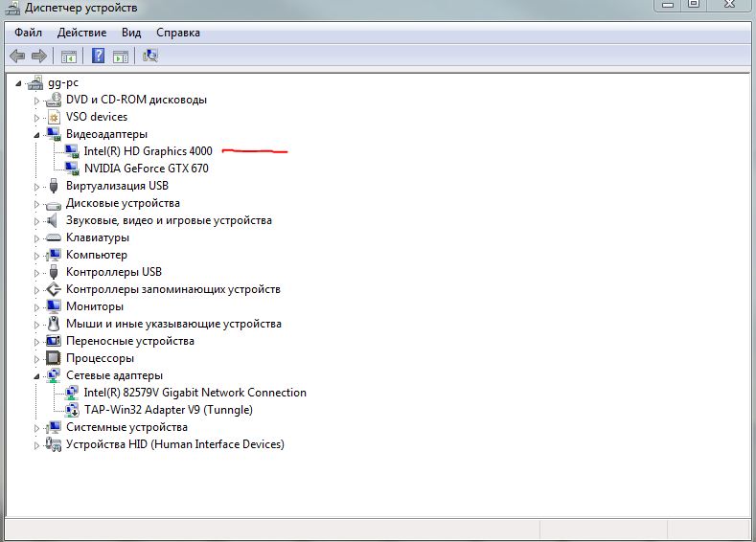
Task: Click the Forward arrow toolbar icon
Action: click(39, 56)
